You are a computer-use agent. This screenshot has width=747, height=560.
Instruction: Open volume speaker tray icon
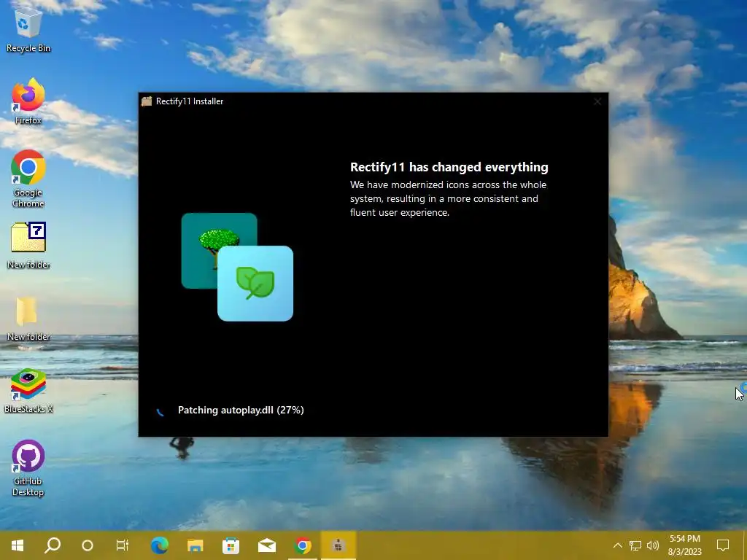(653, 545)
